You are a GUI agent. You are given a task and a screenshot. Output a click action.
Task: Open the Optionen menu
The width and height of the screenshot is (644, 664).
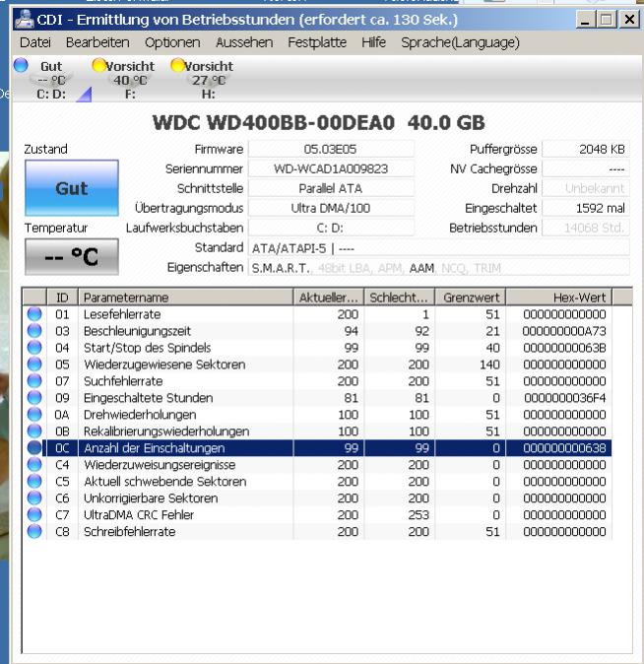tap(172, 42)
